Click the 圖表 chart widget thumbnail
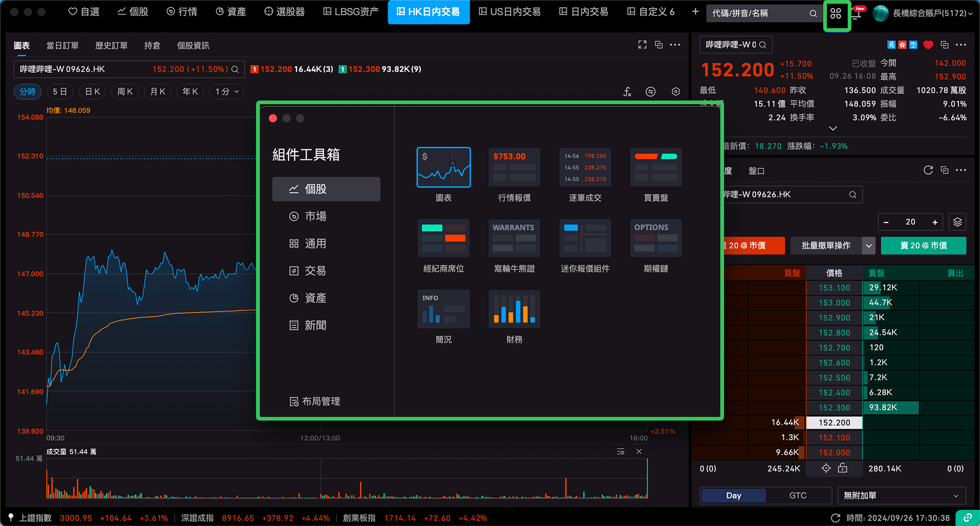This screenshot has height=526, width=980. pos(443,167)
